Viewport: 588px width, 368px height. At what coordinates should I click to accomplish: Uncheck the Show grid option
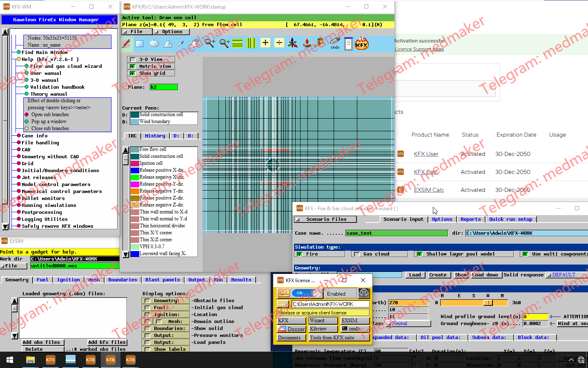pos(132,73)
